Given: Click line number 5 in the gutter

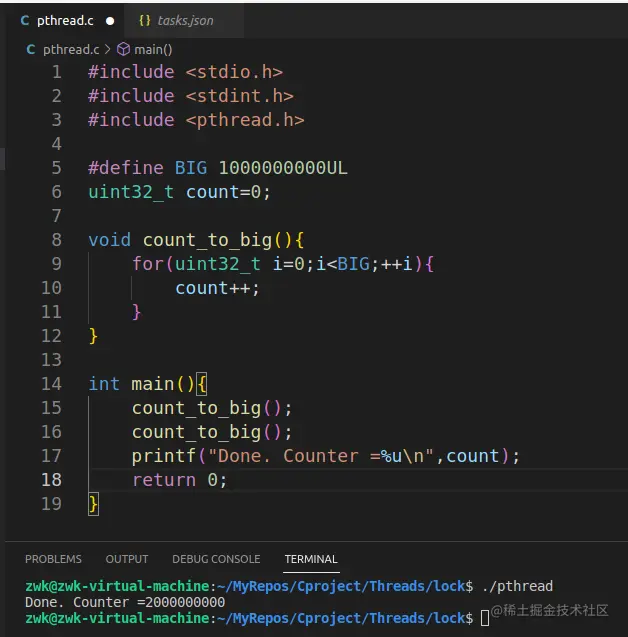Looking at the screenshot, I should coord(57,168).
